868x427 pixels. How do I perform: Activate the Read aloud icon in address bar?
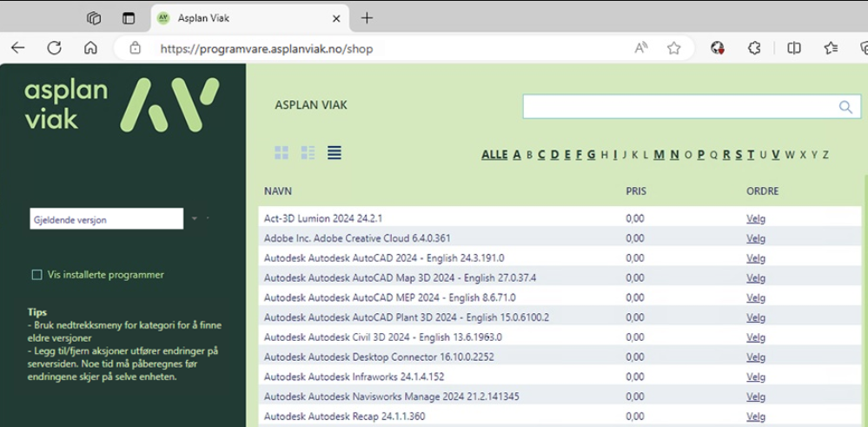click(x=641, y=48)
